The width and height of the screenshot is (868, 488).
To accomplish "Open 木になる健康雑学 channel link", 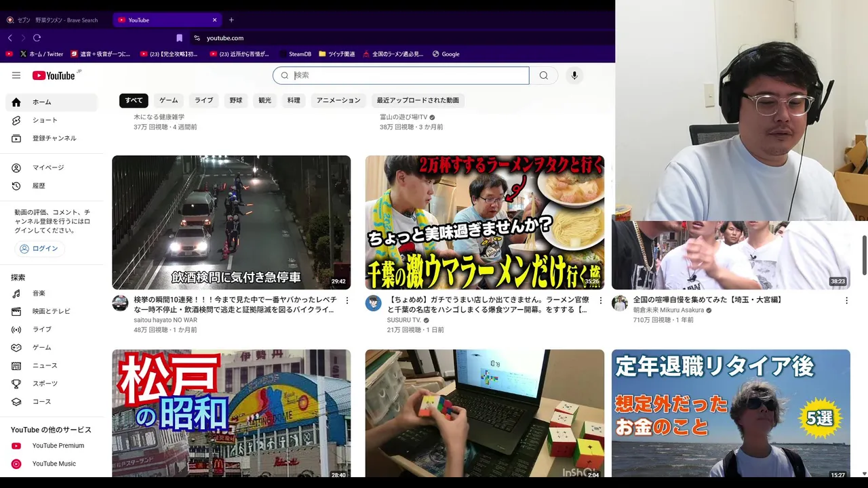I will (159, 117).
